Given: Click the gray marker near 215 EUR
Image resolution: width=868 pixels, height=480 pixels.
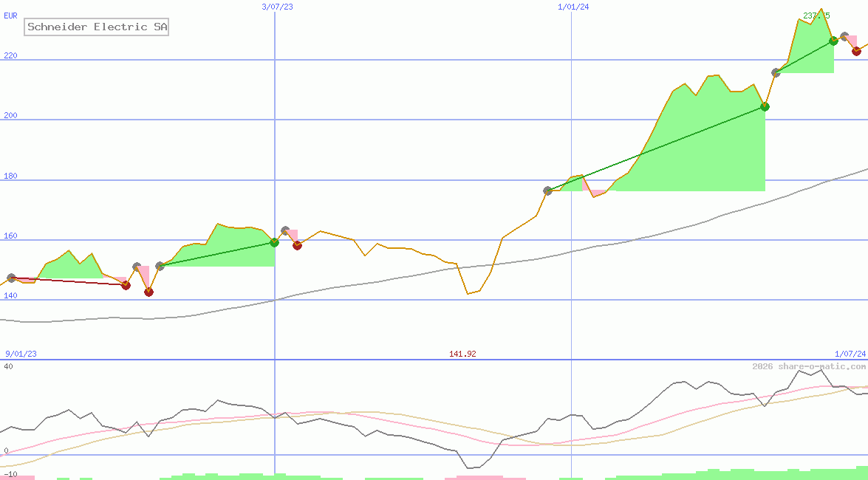Looking at the screenshot, I should [x=776, y=72].
